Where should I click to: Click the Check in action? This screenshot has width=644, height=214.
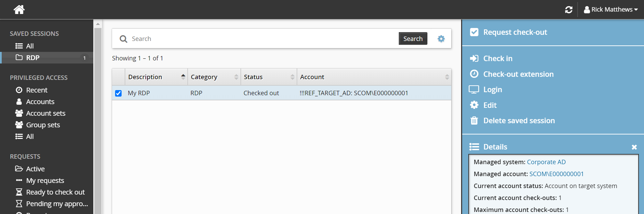pos(498,58)
